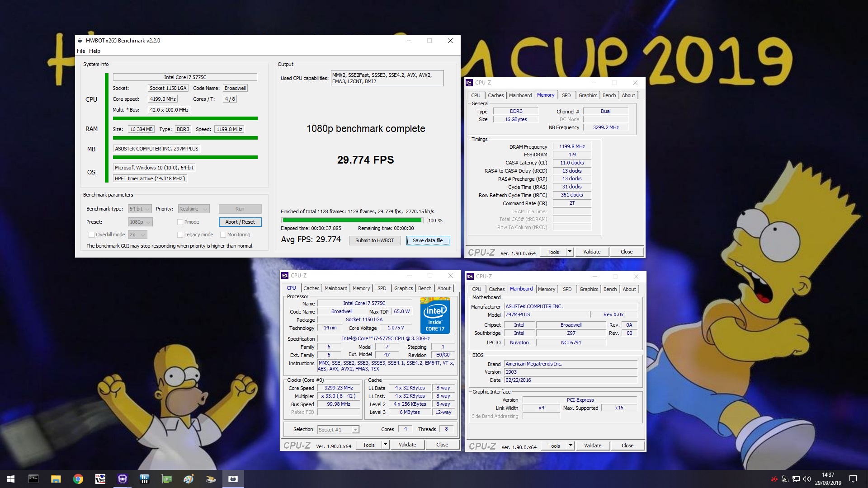
Task: Click the Tools button in CPU-Z CPU window
Action: [x=369, y=445]
